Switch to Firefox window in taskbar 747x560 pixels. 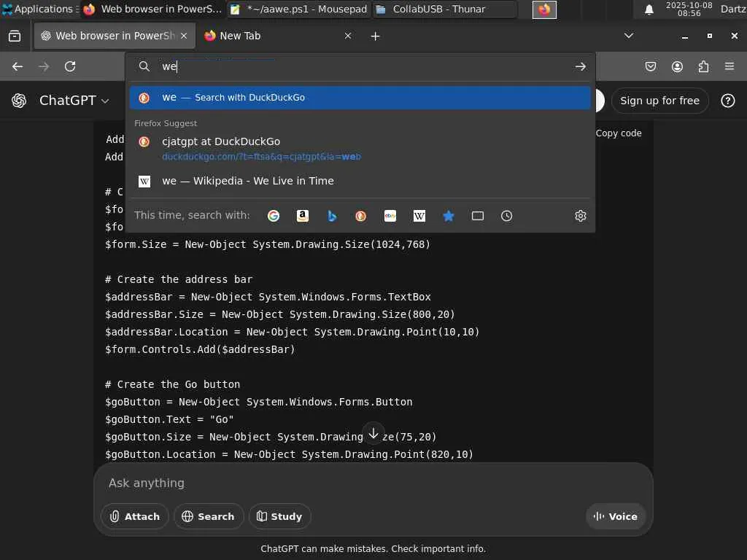pyautogui.click(x=152, y=9)
